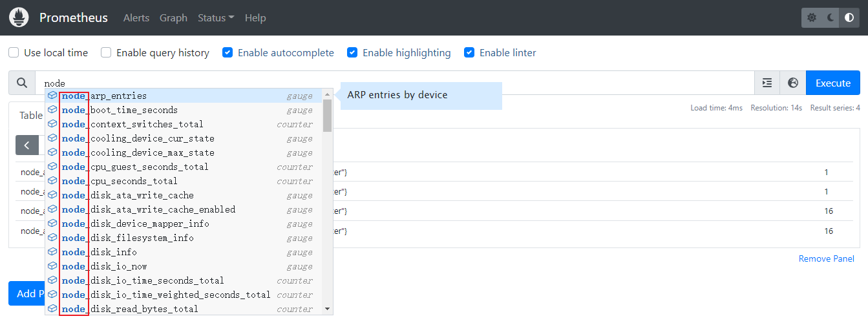Click cube icon beside node_disk_read_bytes_total
The height and width of the screenshot is (325, 868).
click(52, 309)
